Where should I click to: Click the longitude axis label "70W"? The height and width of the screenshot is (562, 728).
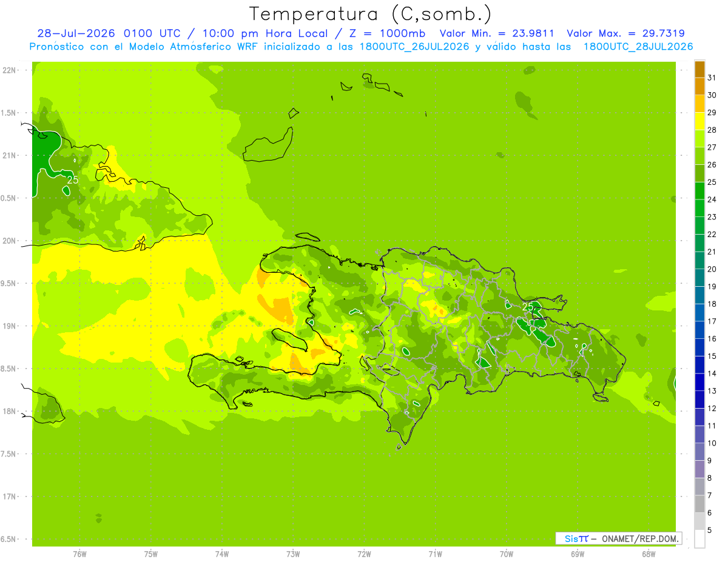click(x=507, y=554)
